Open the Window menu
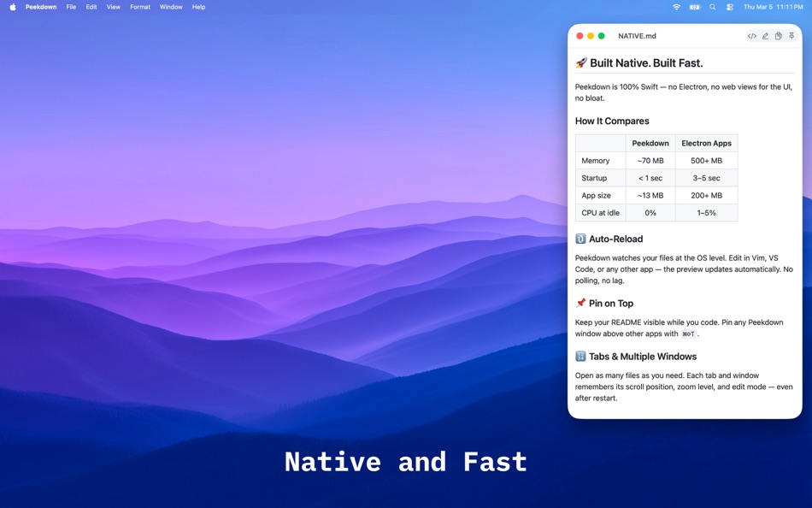This screenshot has width=812, height=508. (171, 7)
